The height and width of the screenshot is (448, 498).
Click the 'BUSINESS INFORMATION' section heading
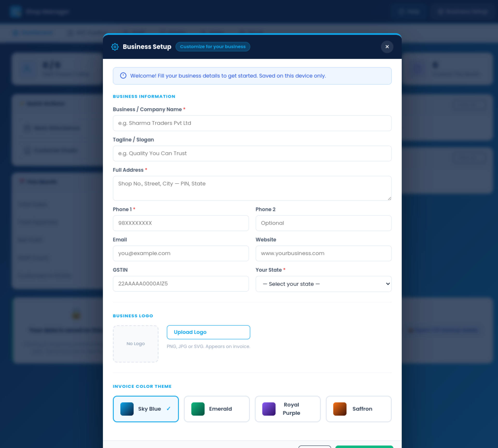click(x=144, y=96)
